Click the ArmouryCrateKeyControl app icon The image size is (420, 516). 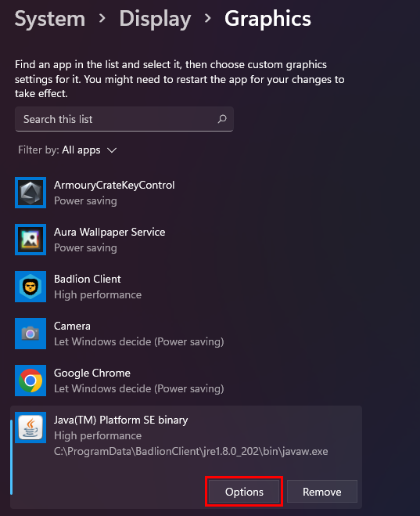(31, 193)
